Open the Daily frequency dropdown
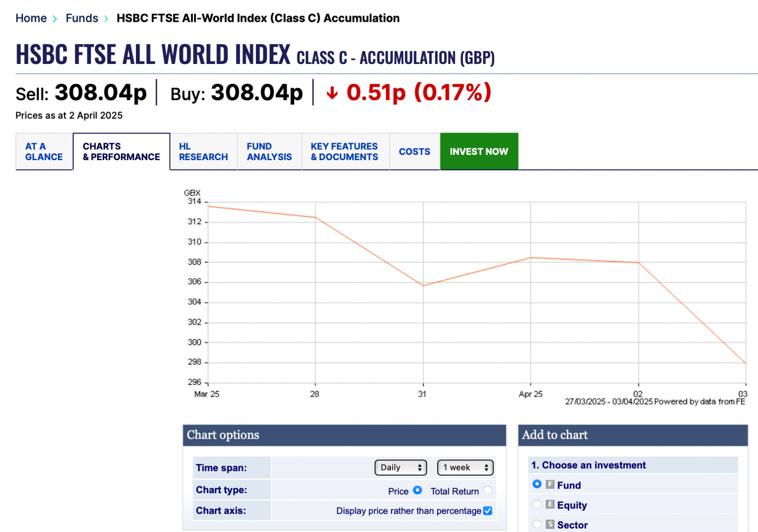This screenshot has height=532, width=758. click(x=401, y=468)
